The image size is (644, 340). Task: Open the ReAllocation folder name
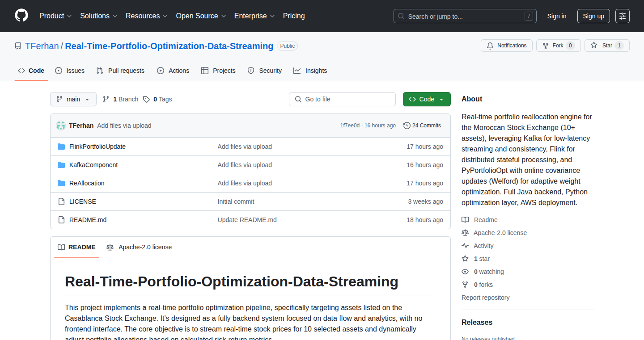(87, 183)
